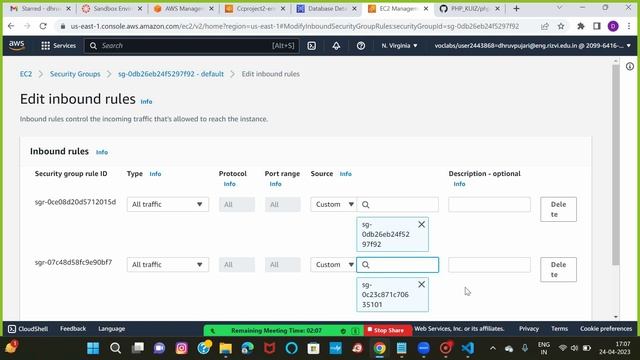Screen dimensions: 640x360
Task: Open the Chrome tab search chevron
Action: (559, 8)
